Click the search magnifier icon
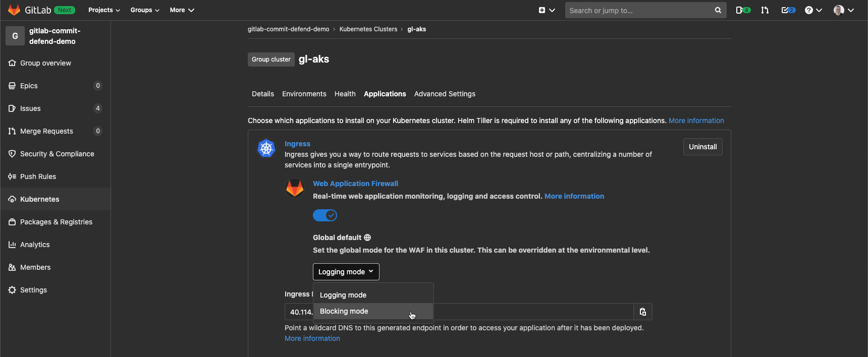868x357 pixels. 718,10
